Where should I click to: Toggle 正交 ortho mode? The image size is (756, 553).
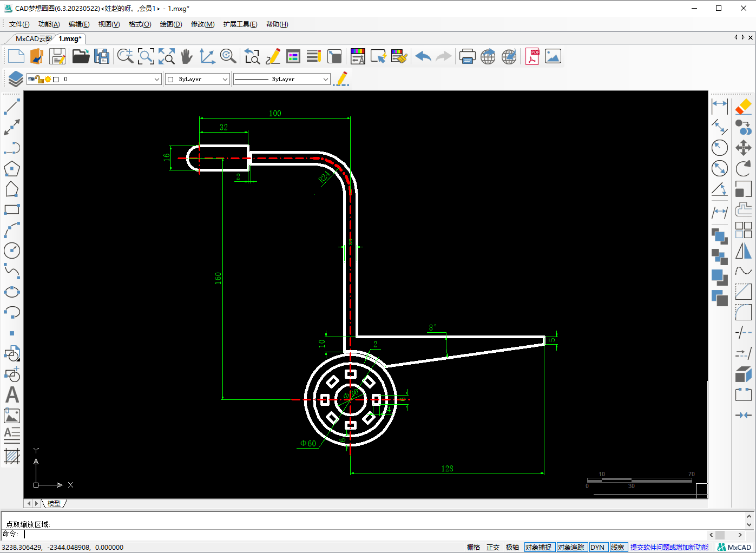click(493, 547)
